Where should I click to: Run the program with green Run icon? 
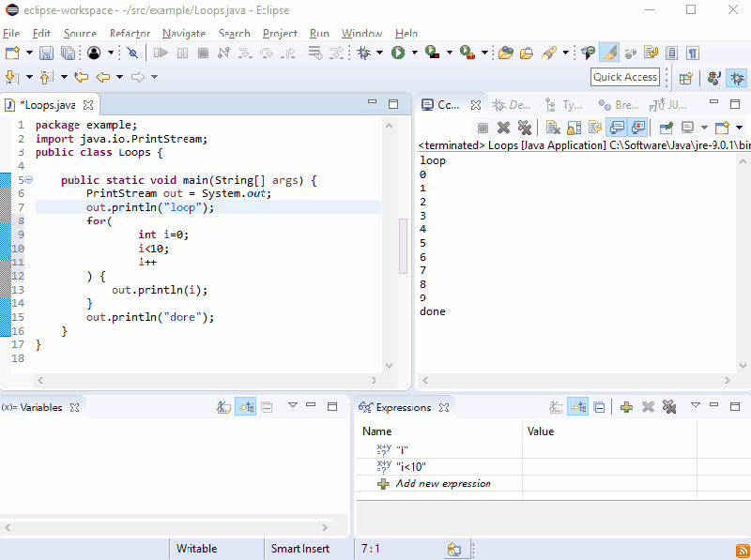point(398,53)
